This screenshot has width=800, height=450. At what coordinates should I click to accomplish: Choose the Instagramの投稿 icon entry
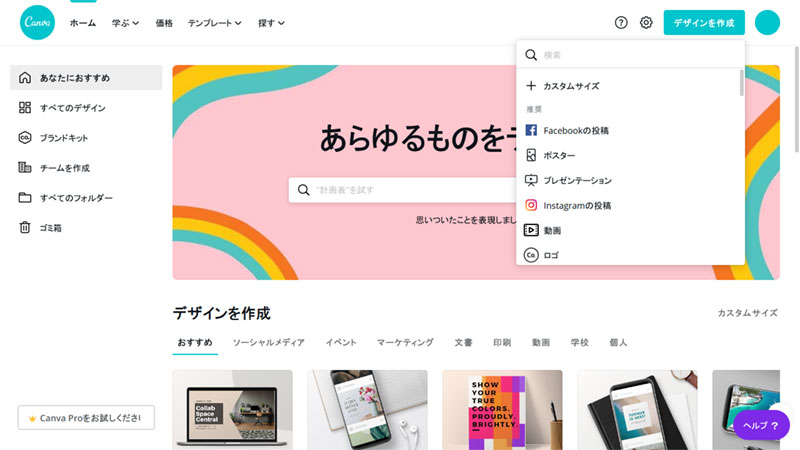click(531, 205)
